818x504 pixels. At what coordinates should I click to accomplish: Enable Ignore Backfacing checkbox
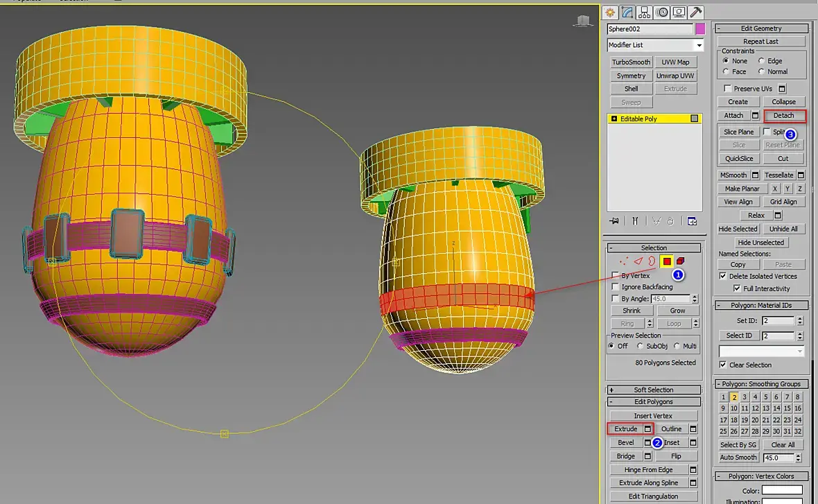click(x=616, y=287)
